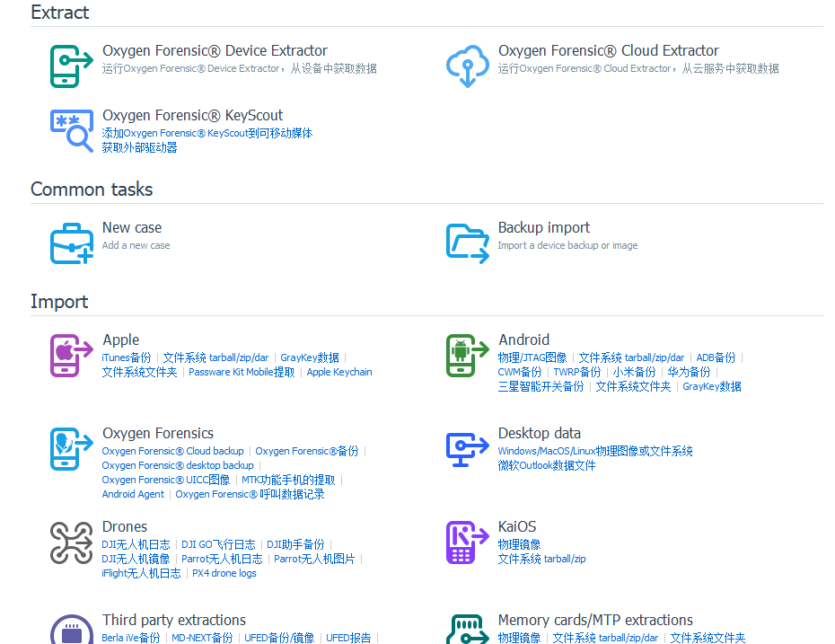835x644 pixels.
Task: Click the 三星智能开关备份 link
Action: tap(541, 386)
